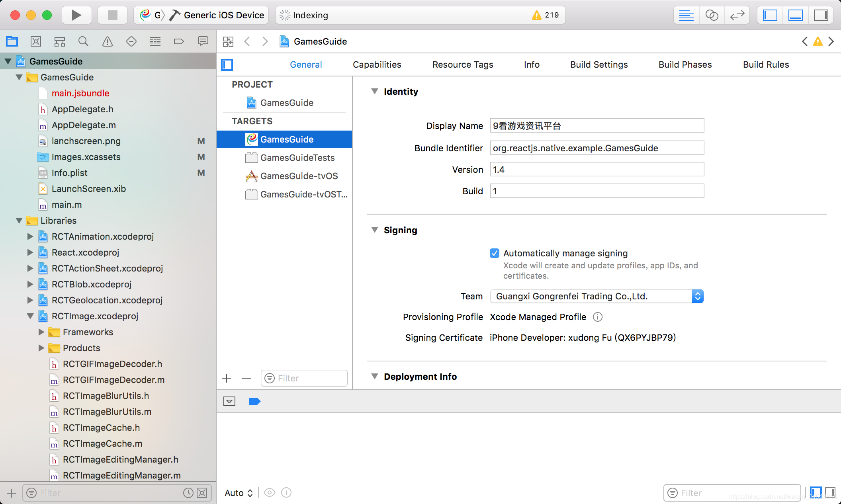Toggle the Debug area visibility
The width and height of the screenshot is (841, 504).
coord(796,15)
